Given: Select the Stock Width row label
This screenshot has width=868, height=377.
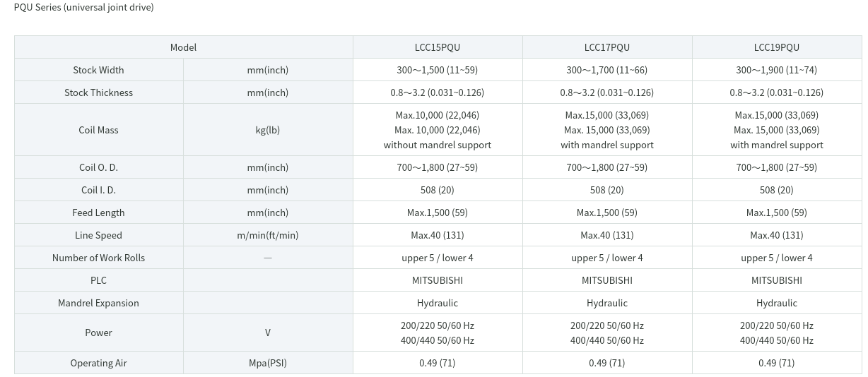Looking at the screenshot, I should tap(99, 70).
